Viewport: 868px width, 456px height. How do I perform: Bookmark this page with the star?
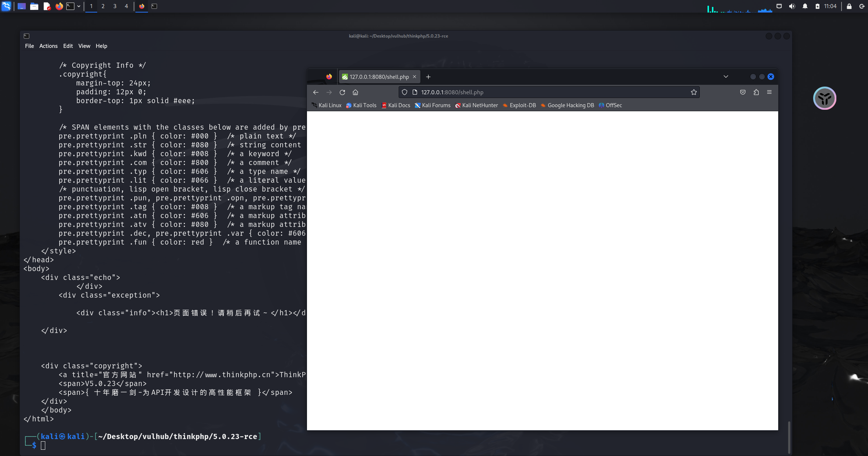coord(694,92)
